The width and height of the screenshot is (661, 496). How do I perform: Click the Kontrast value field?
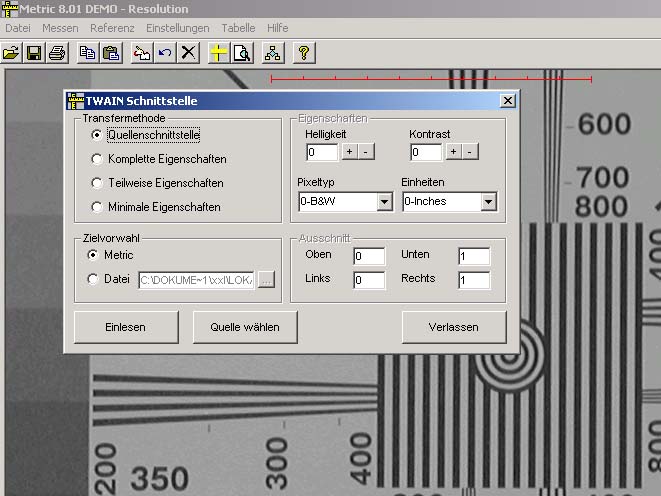pyautogui.click(x=426, y=152)
